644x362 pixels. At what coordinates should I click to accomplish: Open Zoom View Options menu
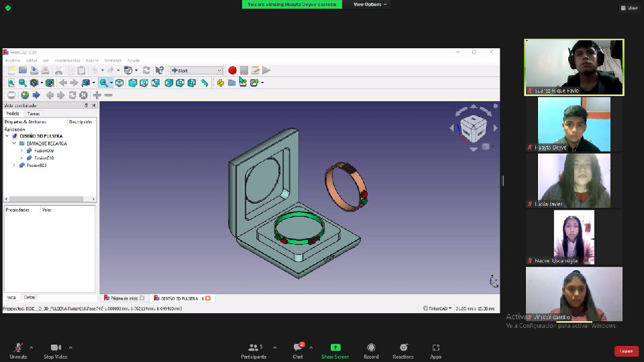point(370,4)
